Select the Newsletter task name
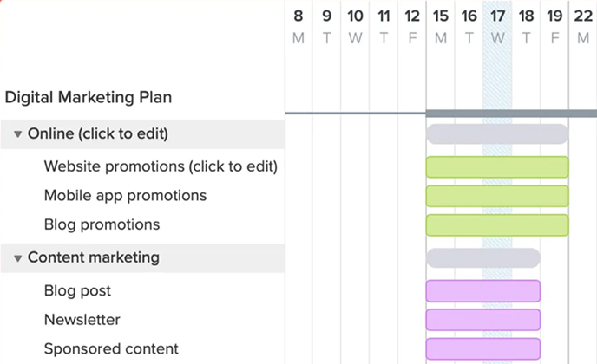This screenshot has height=364, width=597. pos(82,320)
